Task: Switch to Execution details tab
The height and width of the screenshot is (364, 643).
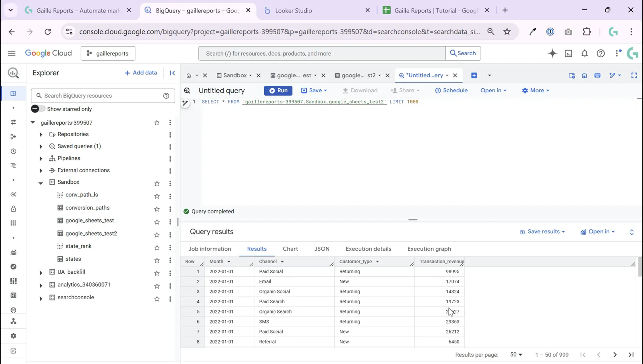Action: click(x=368, y=249)
